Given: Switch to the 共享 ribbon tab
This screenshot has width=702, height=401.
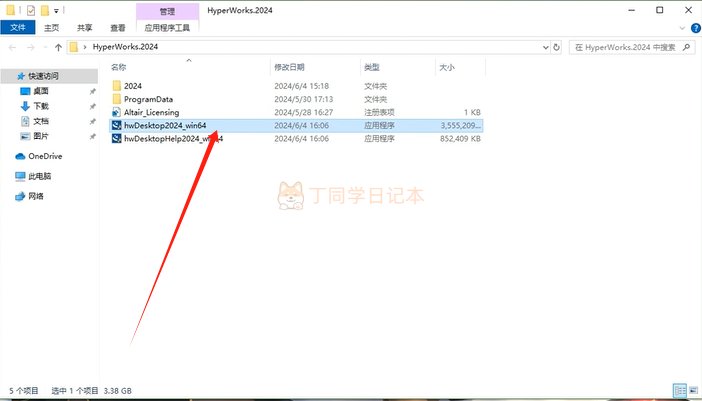Looking at the screenshot, I should (x=85, y=28).
